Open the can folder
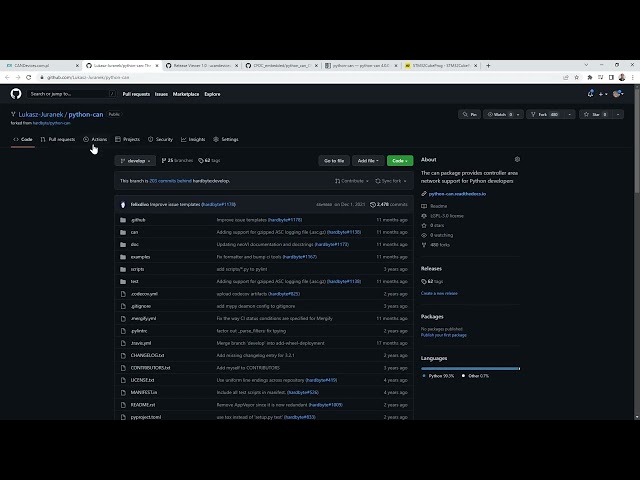 pyautogui.click(x=134, y=232)
